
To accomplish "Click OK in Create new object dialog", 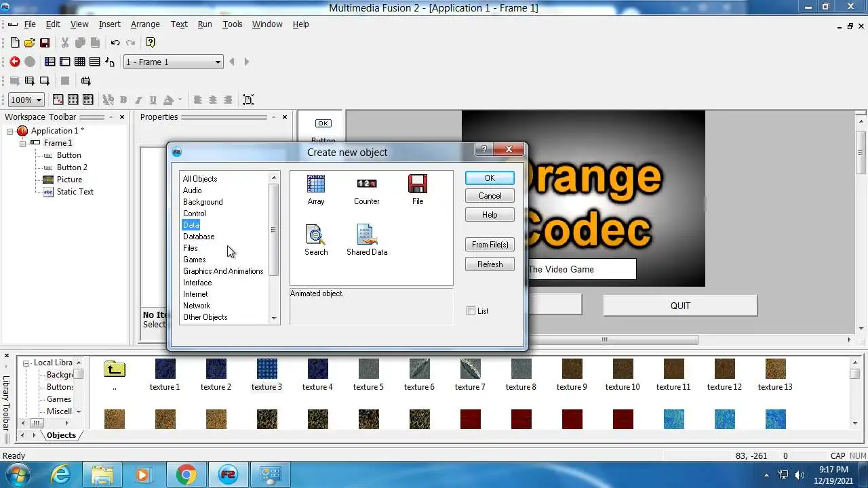I will (490, 178).
